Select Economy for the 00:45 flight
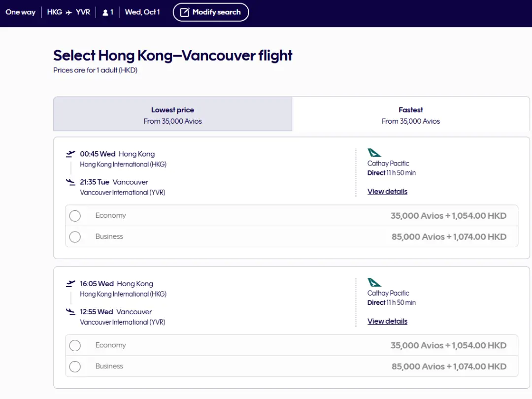 click(75, 216)
